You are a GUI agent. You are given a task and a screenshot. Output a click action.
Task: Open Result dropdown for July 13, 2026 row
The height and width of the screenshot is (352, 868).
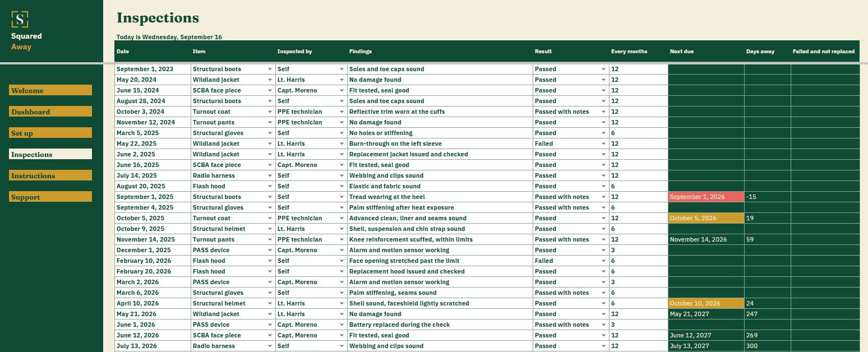pos(603,346)
